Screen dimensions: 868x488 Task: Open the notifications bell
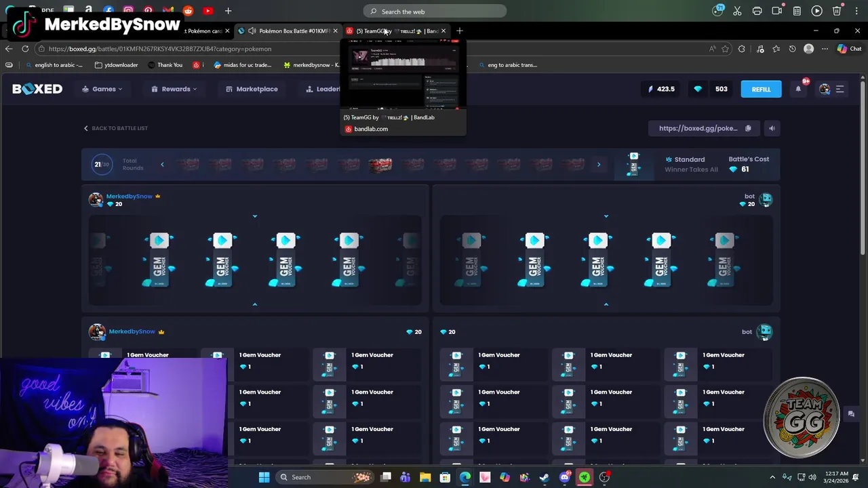[x=798, y=89]
